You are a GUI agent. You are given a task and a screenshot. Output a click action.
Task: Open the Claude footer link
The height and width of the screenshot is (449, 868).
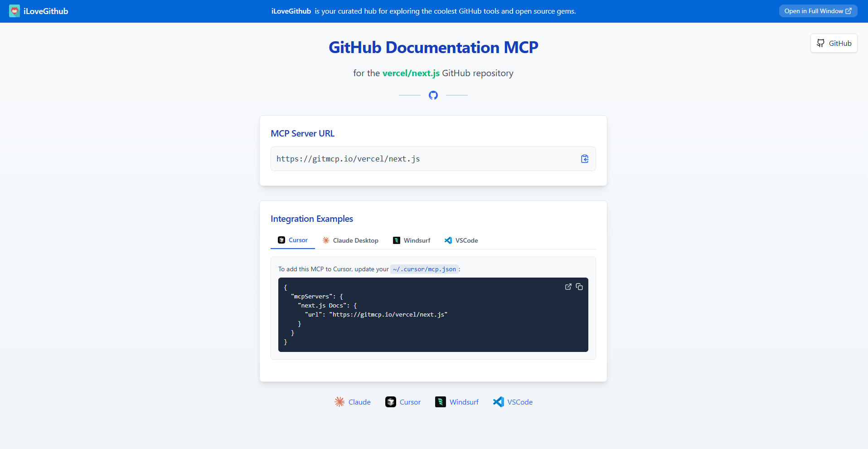point(352,402)
